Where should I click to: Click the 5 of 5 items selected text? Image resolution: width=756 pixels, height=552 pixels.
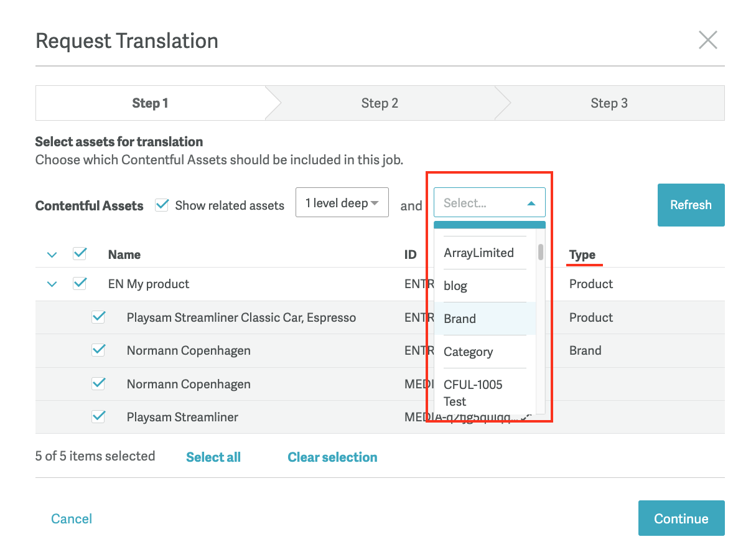(95, 456)
